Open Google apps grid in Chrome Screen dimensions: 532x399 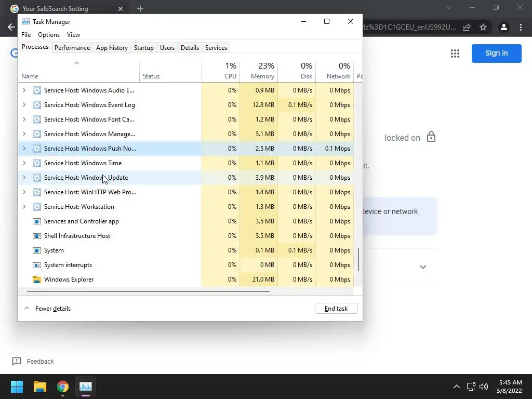455,54
